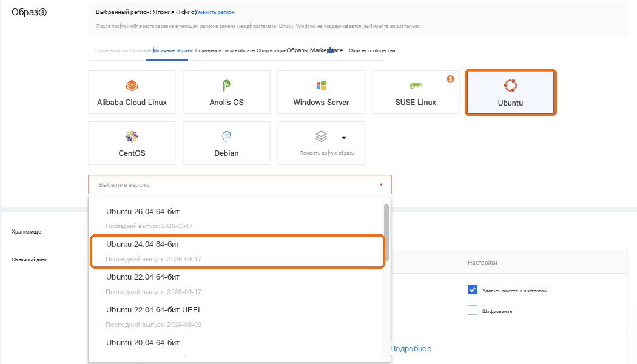Select the SUSE Linux chameleon icon
Image resolution: width=637 pixels, height=364 pixels.
[x=416, y=86]
